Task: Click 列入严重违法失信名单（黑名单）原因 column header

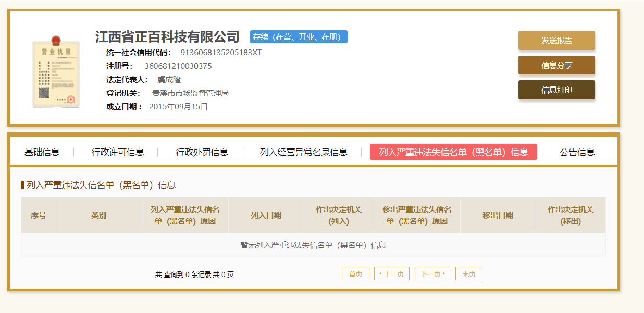Action: (x=185, y=215)
